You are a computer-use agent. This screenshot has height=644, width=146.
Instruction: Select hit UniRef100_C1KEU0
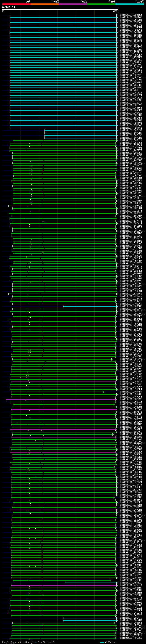click(131, 37)
